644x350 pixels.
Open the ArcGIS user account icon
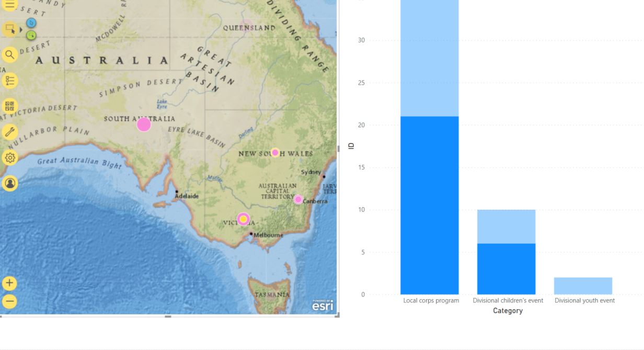[9, 183]
